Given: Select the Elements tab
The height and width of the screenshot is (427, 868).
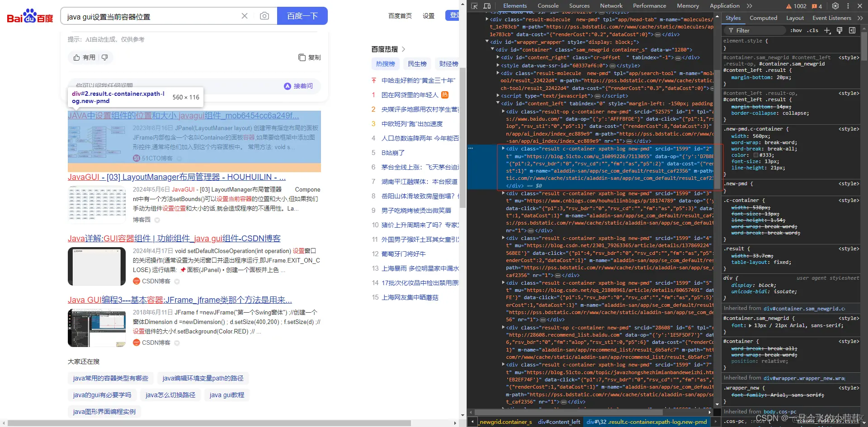Looking at the screenshot, I should coord(515,6).
